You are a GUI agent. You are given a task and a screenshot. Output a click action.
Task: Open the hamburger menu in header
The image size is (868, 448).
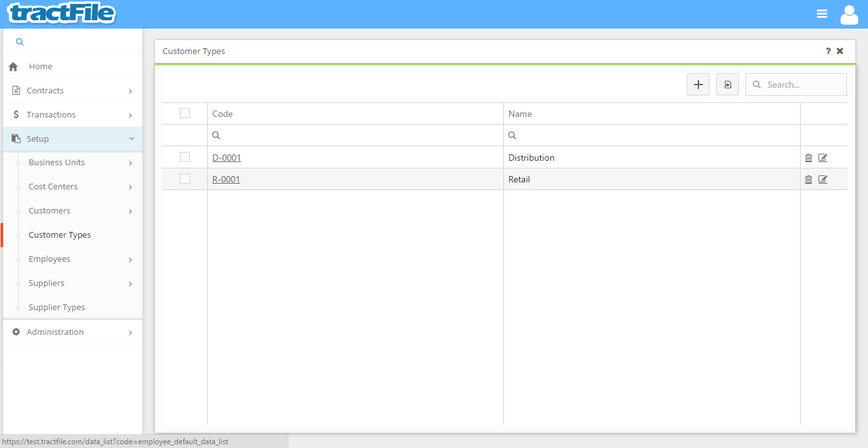pos(822,14)
